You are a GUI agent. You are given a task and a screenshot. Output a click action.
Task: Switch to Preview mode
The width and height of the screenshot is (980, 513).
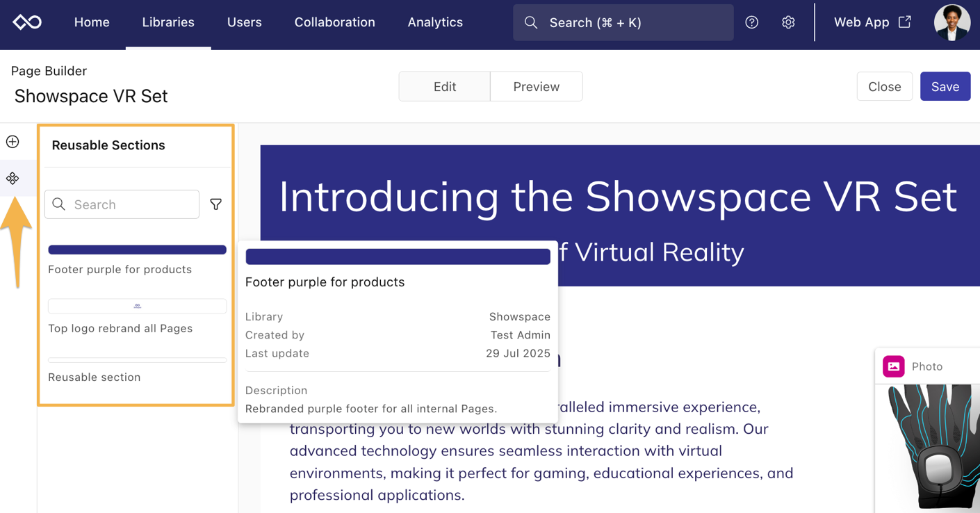click(536, 87)
